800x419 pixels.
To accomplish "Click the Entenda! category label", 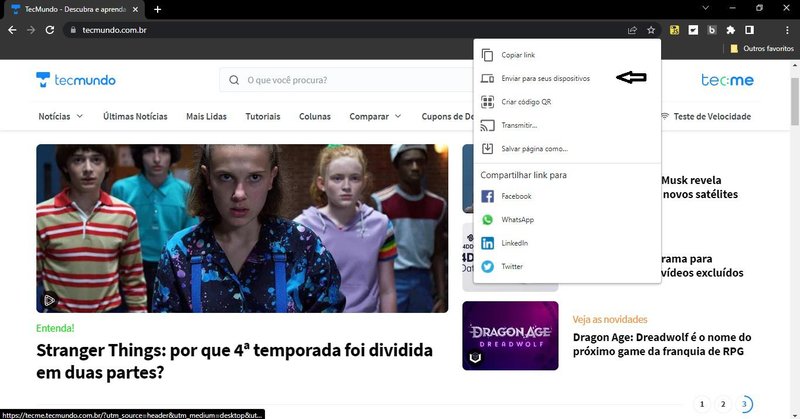I will [55, 328].
